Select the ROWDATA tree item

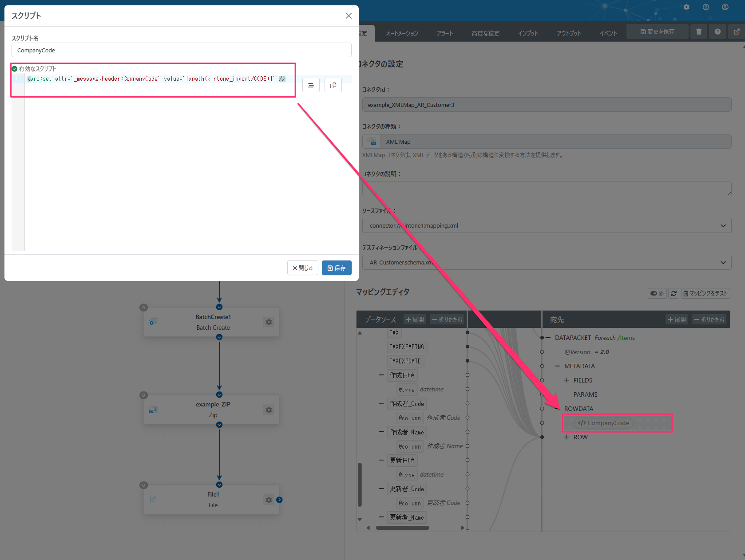click(x=579, y=409)
